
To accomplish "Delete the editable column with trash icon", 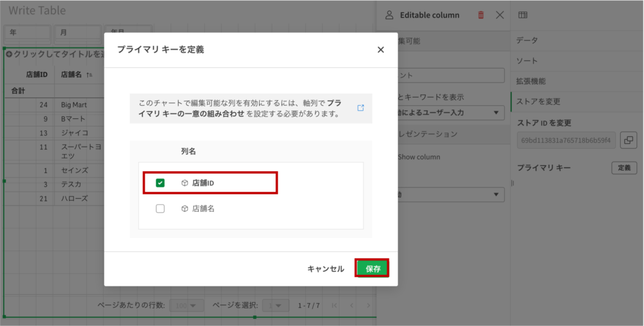I will coord(481,15).
